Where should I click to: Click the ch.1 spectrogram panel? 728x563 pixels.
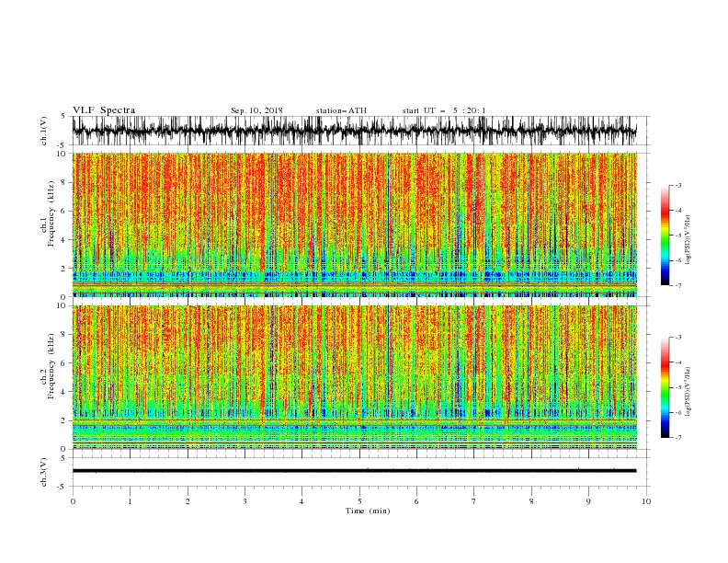click(355, 224)
